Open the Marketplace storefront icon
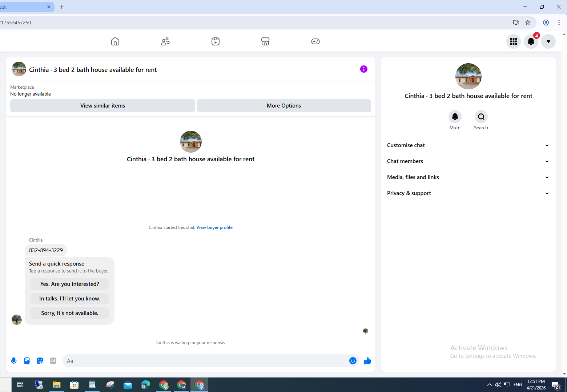The height and width of the screenshot is (392, 567). (265, 41)
